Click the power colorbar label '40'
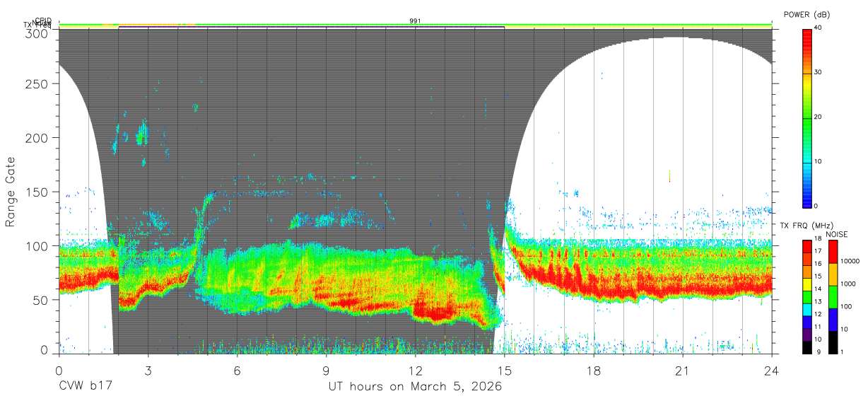The width and height of the screenshot is (868, 401). (818, 28)
